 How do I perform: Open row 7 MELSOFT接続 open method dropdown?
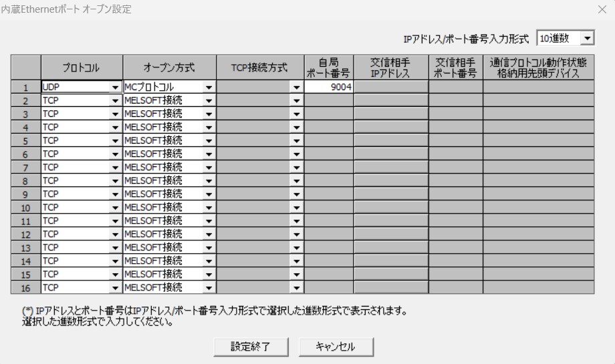(x=169, y=168)
